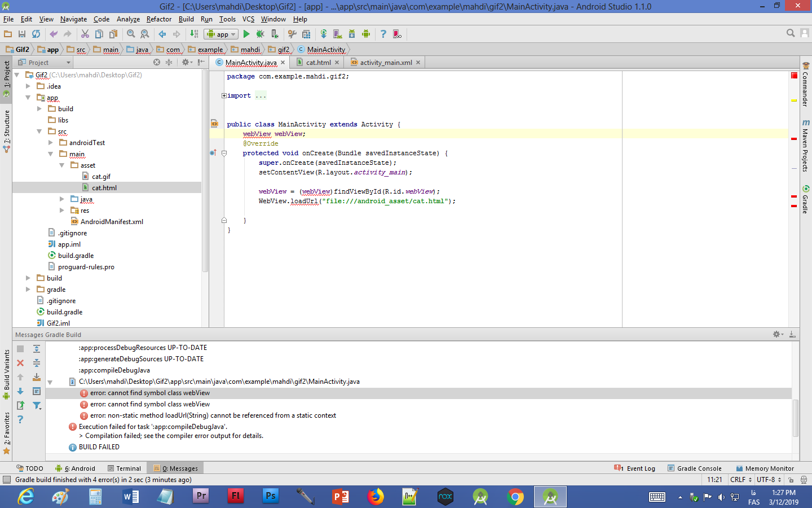812x508 pixels.
Task: Open the AVD Manager from the toolbar
Action: [x=336, y=34]
